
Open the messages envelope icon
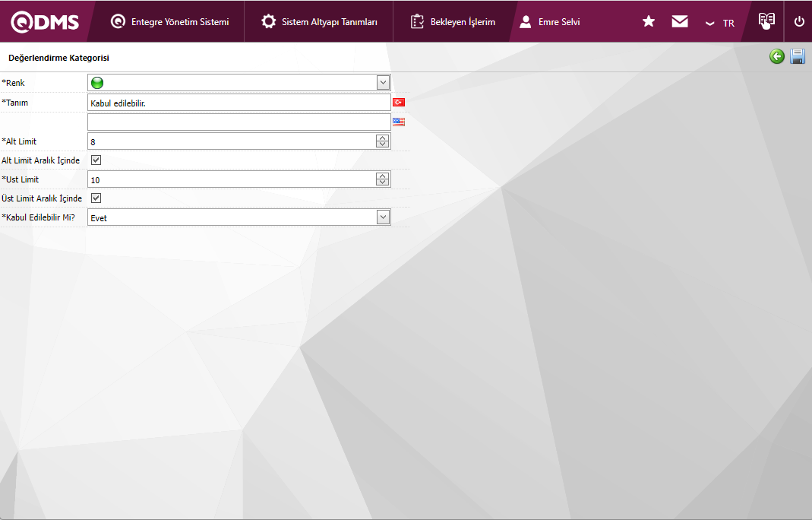pos(679,21)
